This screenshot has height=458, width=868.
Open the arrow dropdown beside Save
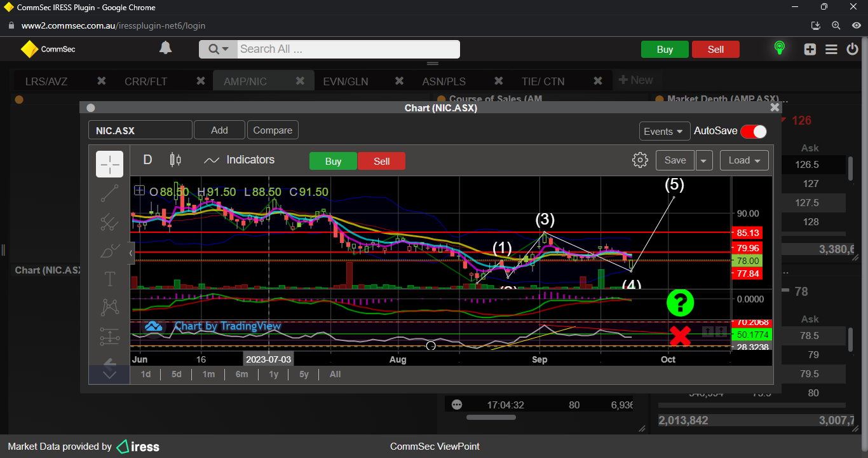click(704, 161)
